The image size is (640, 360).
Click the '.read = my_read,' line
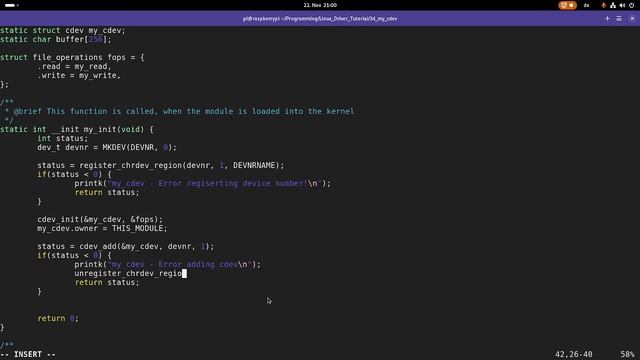(x=74, y=67)
